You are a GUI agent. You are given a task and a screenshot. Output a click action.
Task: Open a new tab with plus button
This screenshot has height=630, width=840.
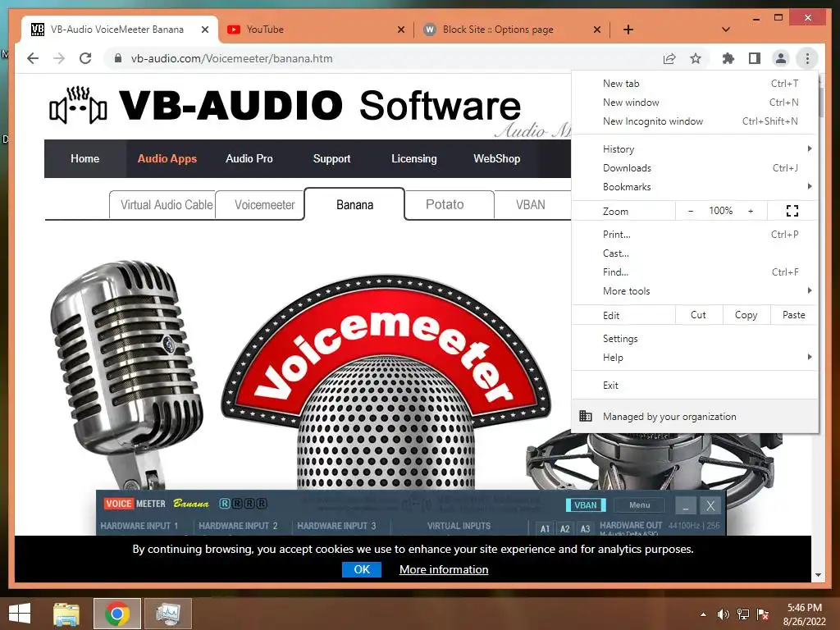coord(628,30)
